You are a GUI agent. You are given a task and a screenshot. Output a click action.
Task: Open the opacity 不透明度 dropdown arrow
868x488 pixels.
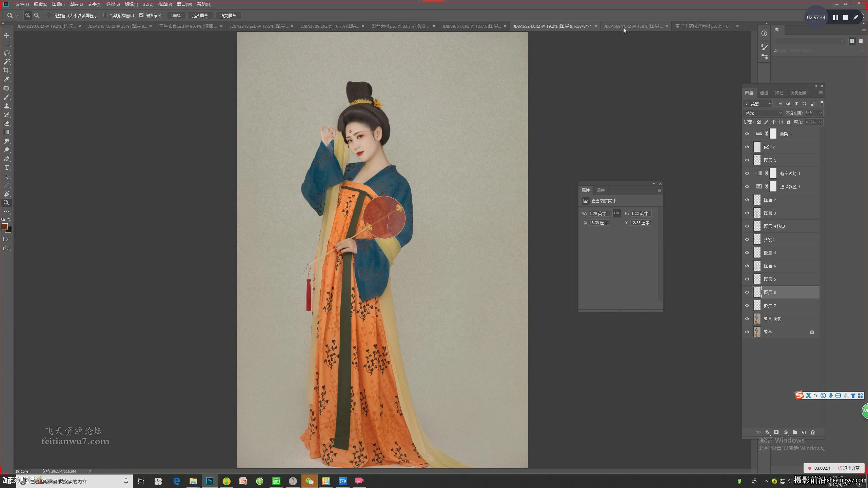(821, 113)
